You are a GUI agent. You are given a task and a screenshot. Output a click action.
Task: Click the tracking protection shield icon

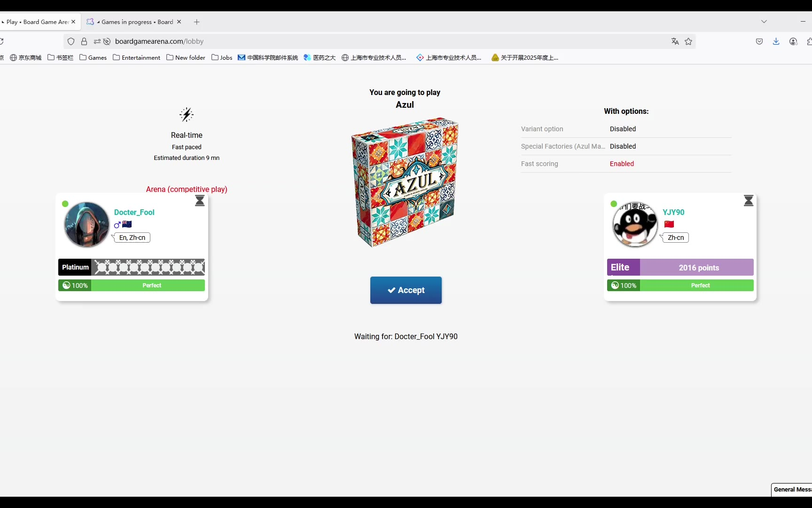(x=71, y=41)
